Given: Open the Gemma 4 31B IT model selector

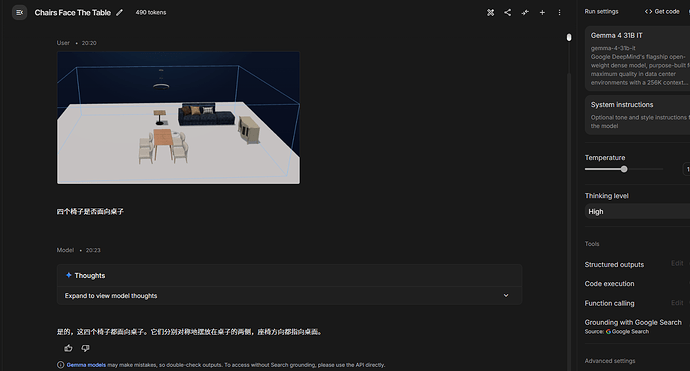Looking at the screenshot, I should (637, 59).
